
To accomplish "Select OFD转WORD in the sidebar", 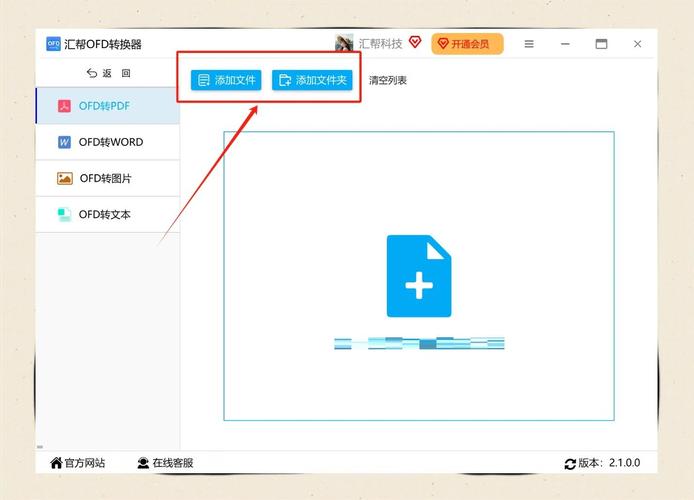I will (108, 142).
